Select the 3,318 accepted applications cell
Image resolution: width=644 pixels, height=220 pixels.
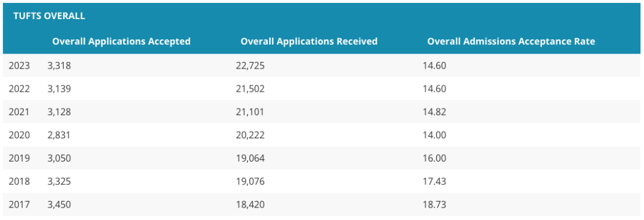click(x=60, y=65)
